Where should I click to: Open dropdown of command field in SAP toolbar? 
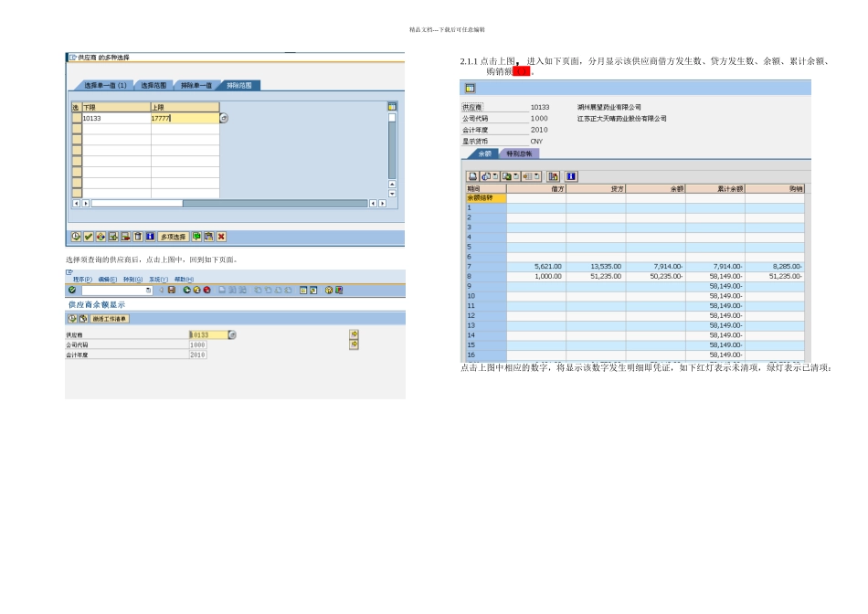tap(148, 290)
